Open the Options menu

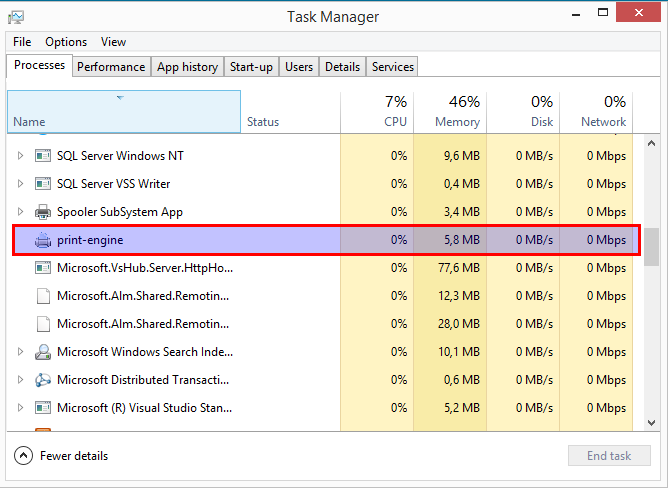66,42
